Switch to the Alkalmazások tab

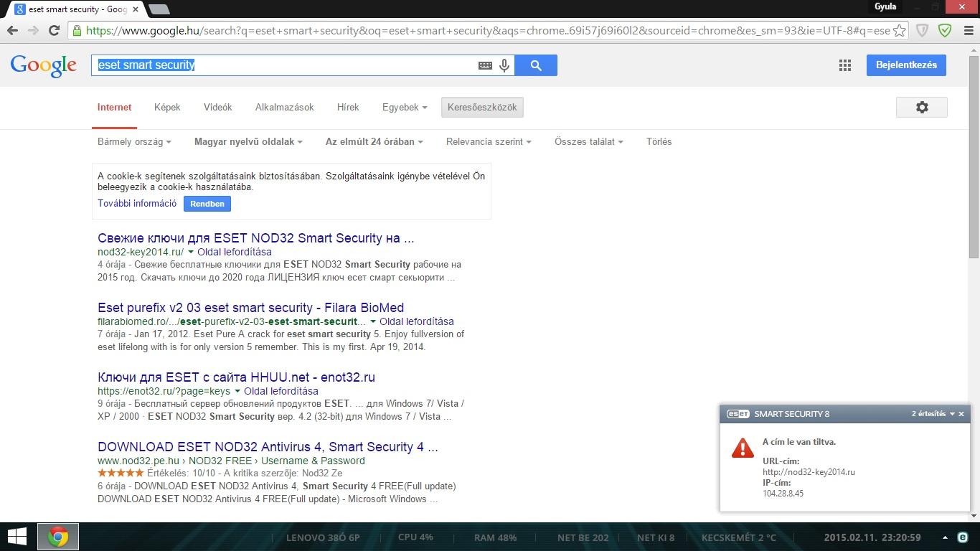click(284, 107)
